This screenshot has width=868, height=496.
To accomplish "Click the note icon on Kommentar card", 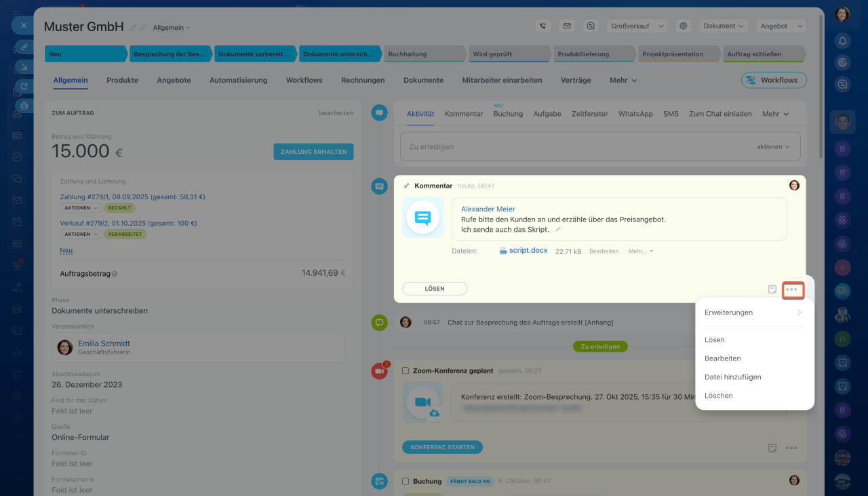I will point(772,289).
